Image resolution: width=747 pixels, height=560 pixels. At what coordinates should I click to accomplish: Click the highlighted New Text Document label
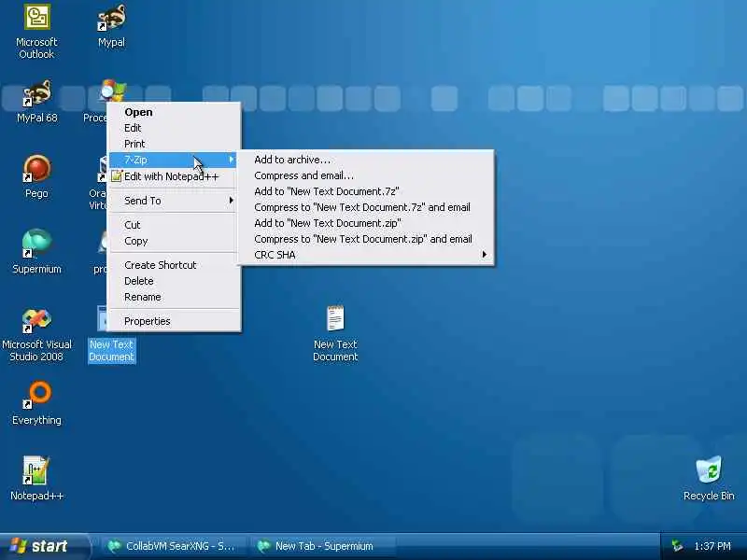pos(112,351)
